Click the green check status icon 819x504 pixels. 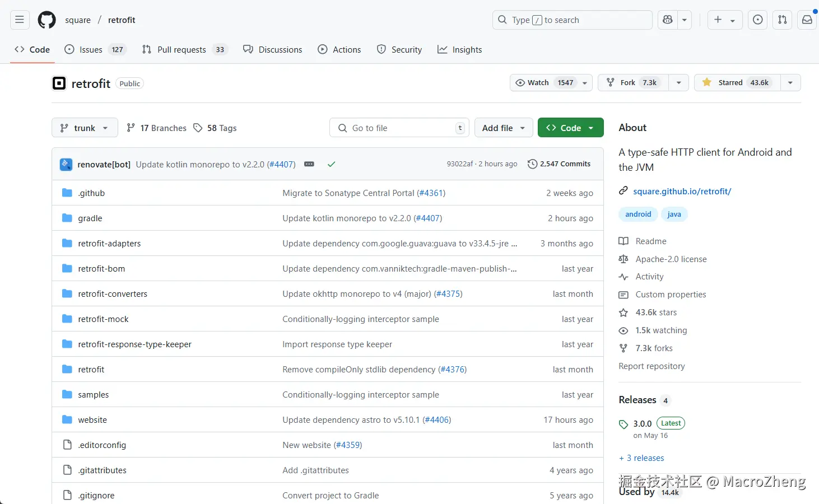(x=331, y=164)
